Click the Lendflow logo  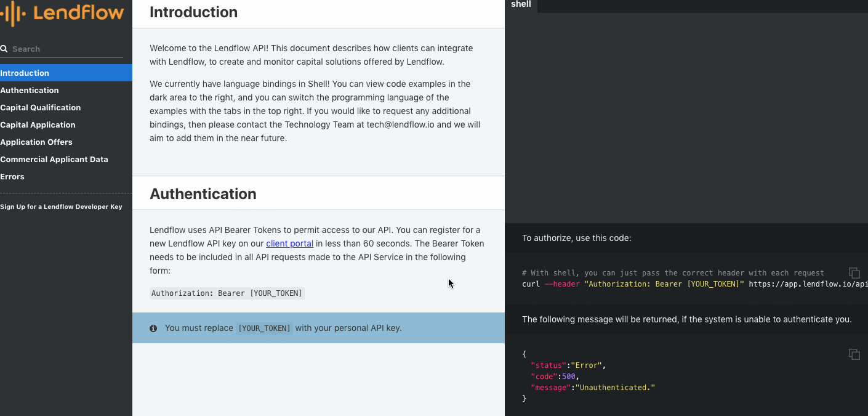[x=62, y=13]
